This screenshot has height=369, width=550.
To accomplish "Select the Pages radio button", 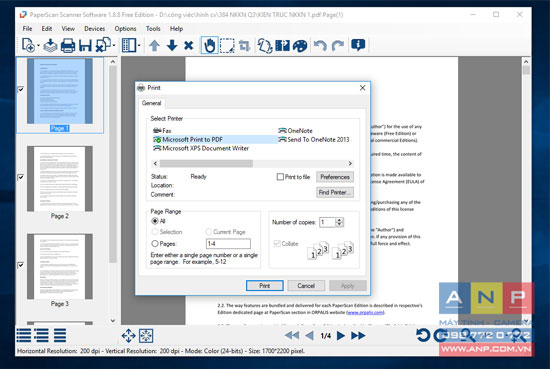I will click(155, 243).
